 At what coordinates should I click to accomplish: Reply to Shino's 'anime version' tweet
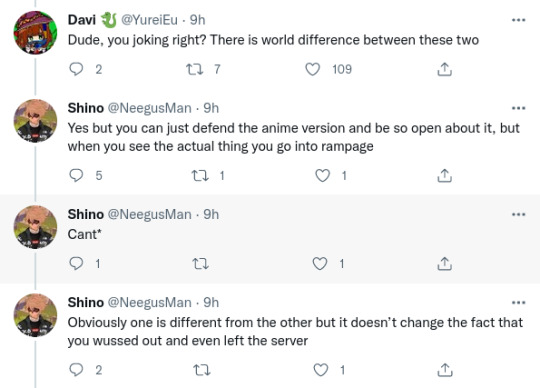coord(76,175)
